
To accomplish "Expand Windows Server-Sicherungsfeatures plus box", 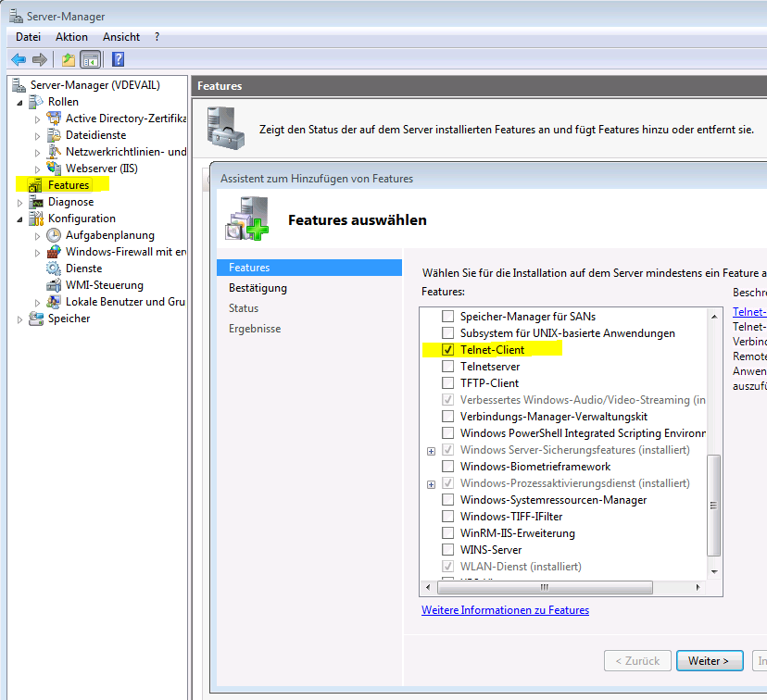I will (431, 451).
